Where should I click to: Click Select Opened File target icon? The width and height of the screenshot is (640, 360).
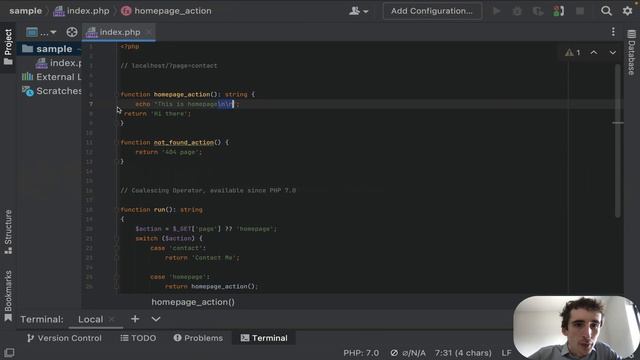coord(72,32)
